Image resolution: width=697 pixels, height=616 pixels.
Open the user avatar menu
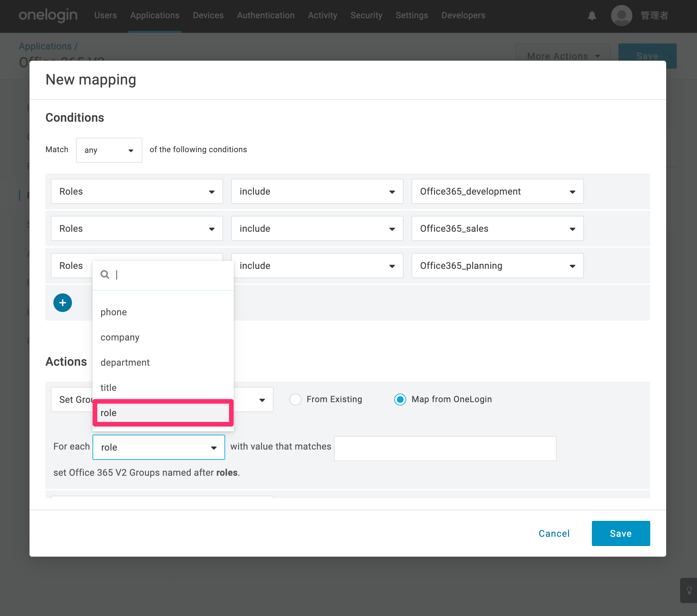coord(622,15)
